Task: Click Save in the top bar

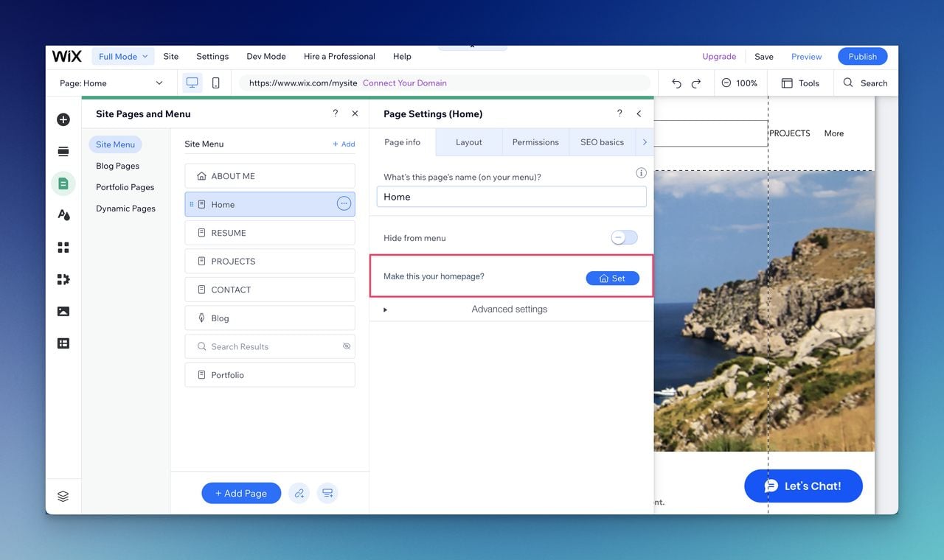Action: click(764, 57)
